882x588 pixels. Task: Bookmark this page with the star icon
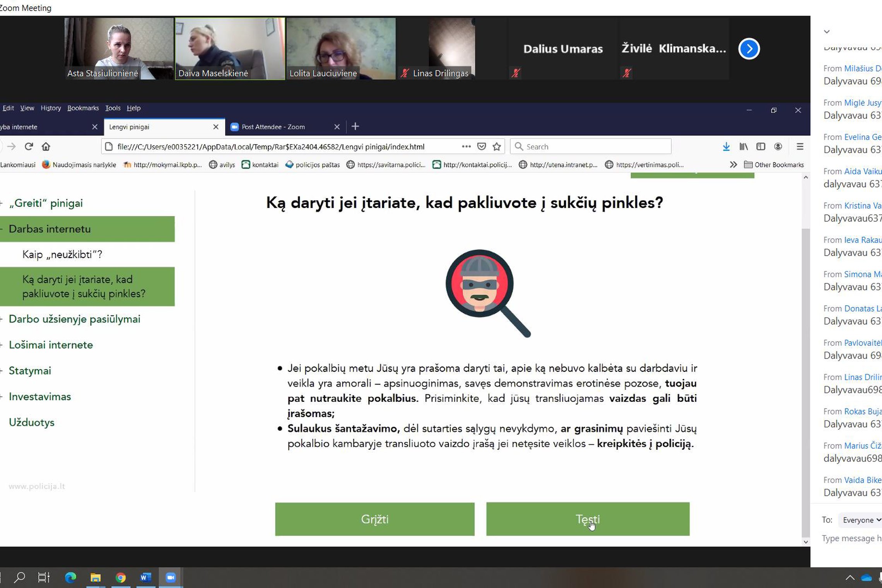point(497,147)
